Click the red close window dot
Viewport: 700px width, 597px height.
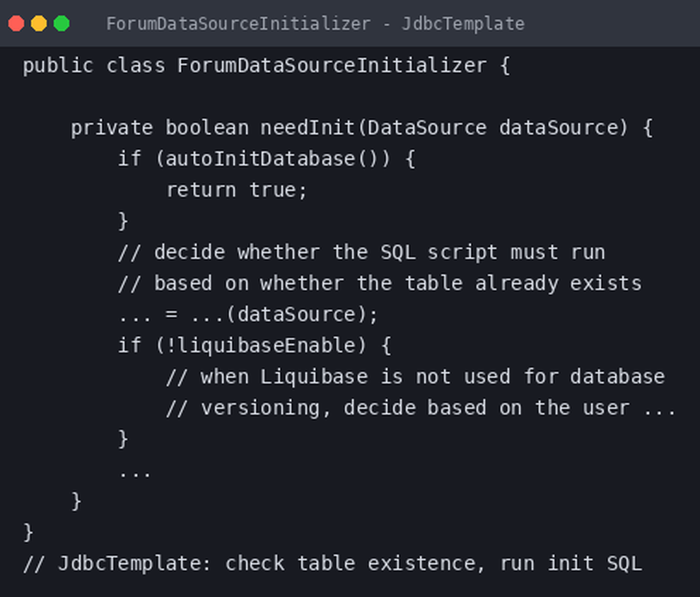click(16, 23)
